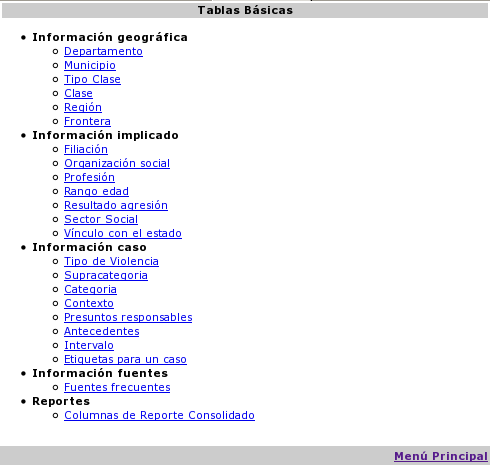Click the Información caso heading
This screenshot has height=469, width=490.
pyautogui.click(x=89, y=247)
